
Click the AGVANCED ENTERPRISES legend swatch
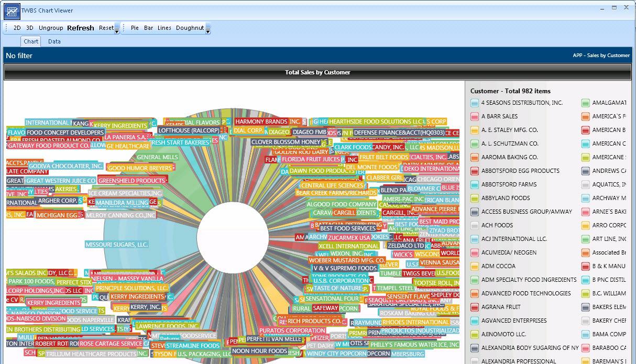point(475,321)
